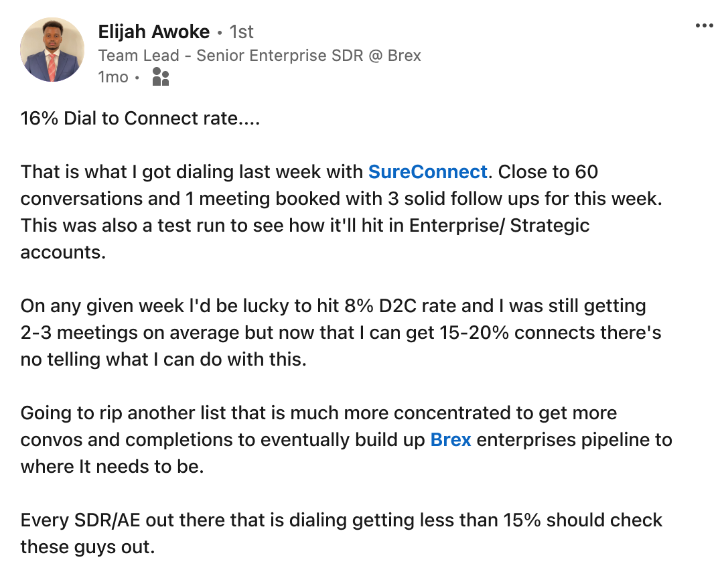The height and width of the screenshot is (588, 722).
Task: Click the Team Lead headline under the name
Action: [259, 55]
